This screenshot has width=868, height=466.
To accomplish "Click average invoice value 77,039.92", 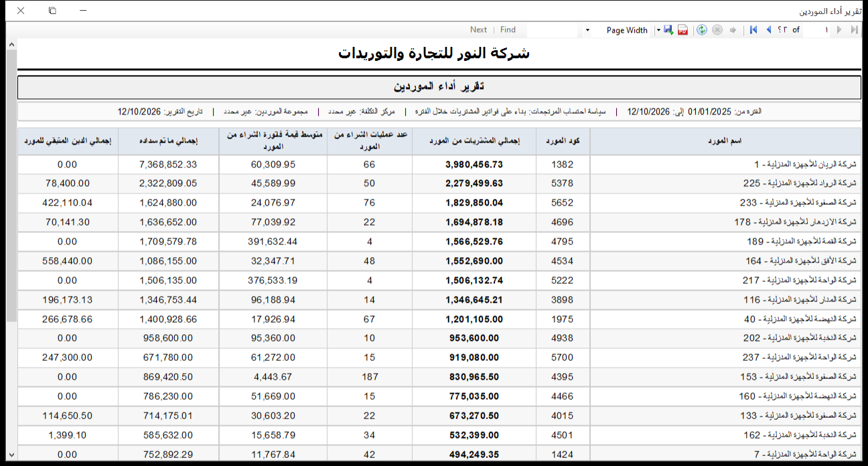I will pyautogui.click(x=273, y=222).
